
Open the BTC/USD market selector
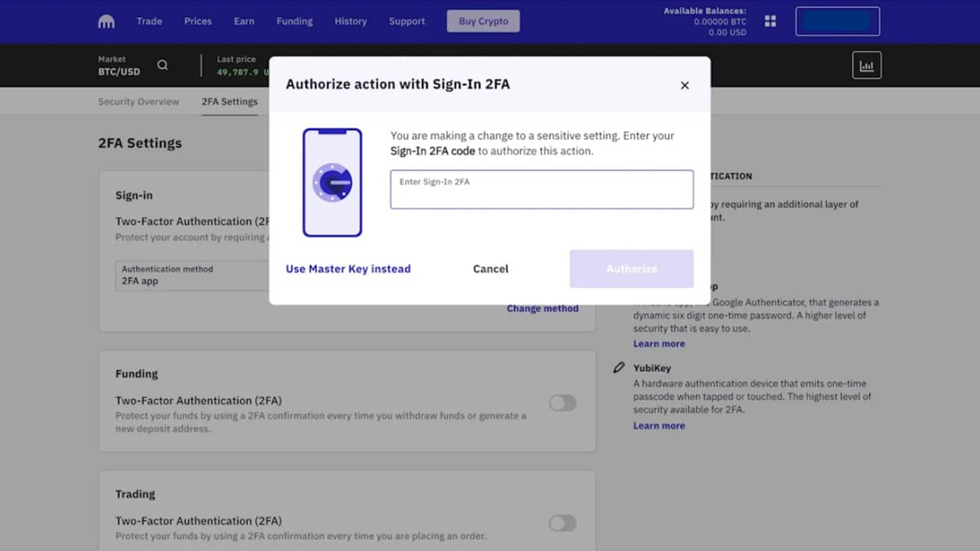point(119,66)
